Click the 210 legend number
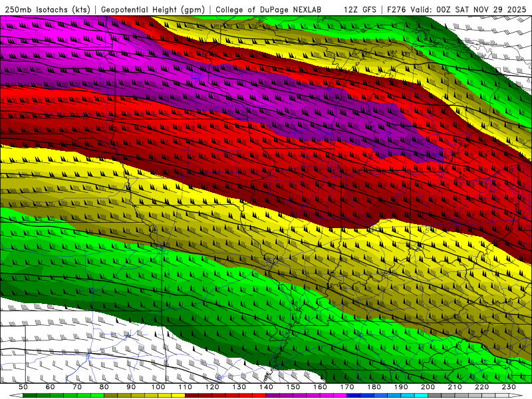Image resolution: width=532 pixels, height=399 pixels. [455, 387]
